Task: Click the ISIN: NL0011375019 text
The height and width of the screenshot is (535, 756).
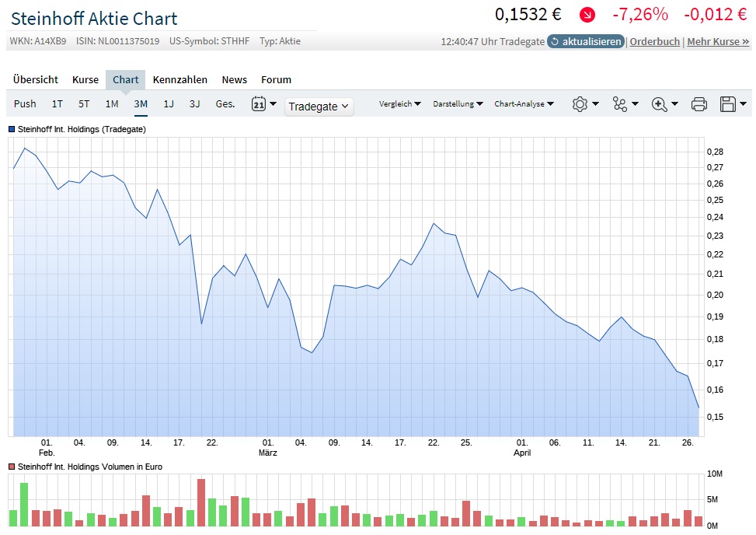Action: (x=117, y=41)
